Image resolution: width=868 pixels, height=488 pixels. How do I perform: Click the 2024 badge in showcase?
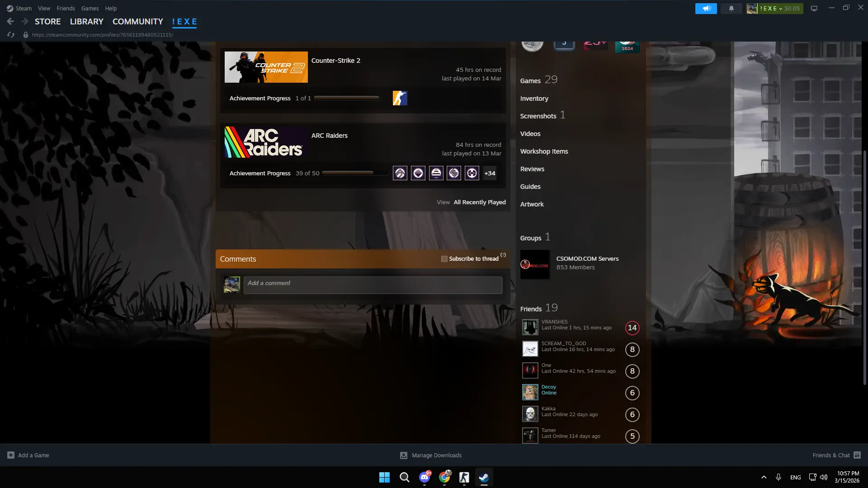click(x=627, y=47)
